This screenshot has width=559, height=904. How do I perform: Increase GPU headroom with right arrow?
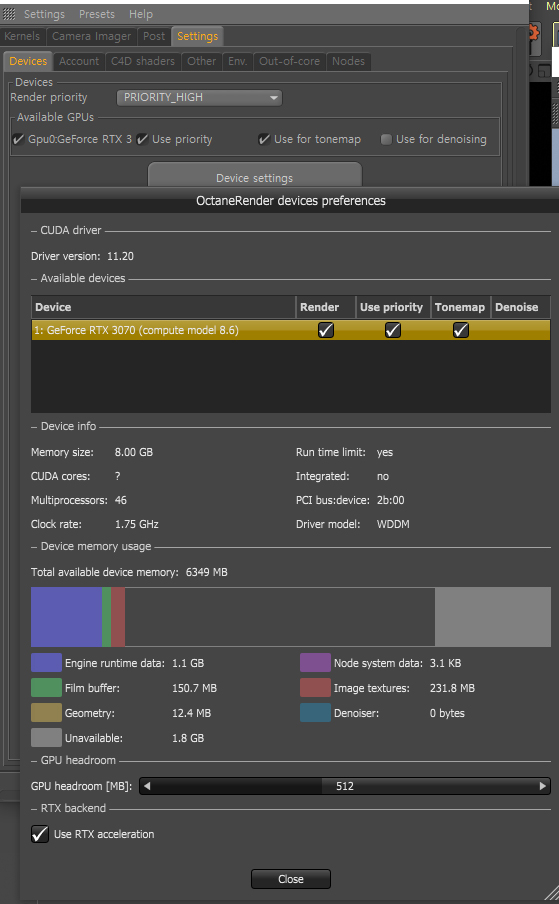click(x=542, y=786)
